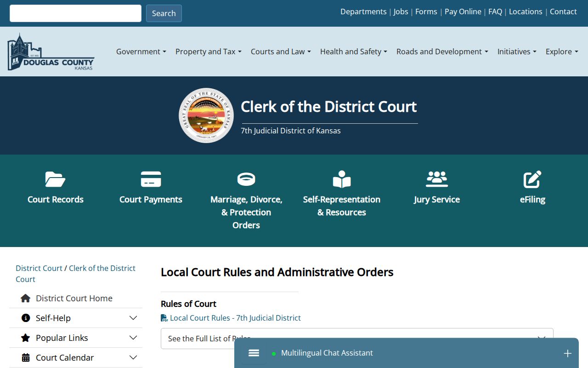Open the Contact top bar link
Image resolution: width=588 pixels, height=368 pixels.
pos(563,11)
